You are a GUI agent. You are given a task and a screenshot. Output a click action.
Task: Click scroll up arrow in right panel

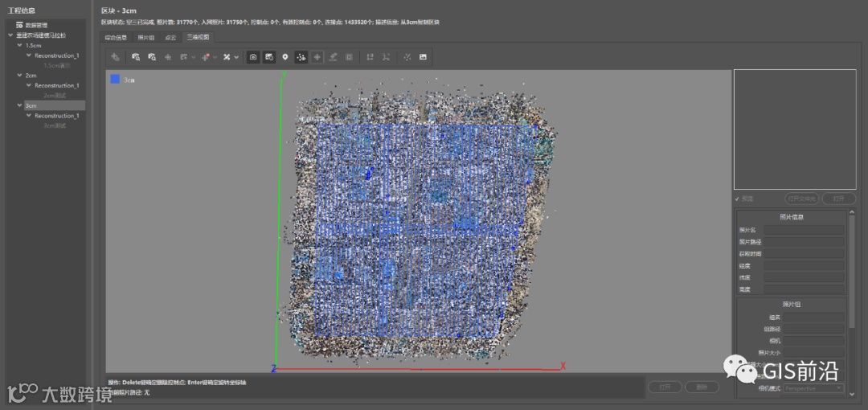[x=852, y=211]
